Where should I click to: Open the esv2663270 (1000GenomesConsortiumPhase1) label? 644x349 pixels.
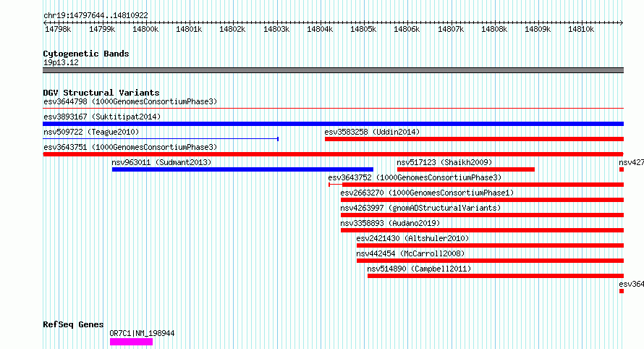pos(427,193)
